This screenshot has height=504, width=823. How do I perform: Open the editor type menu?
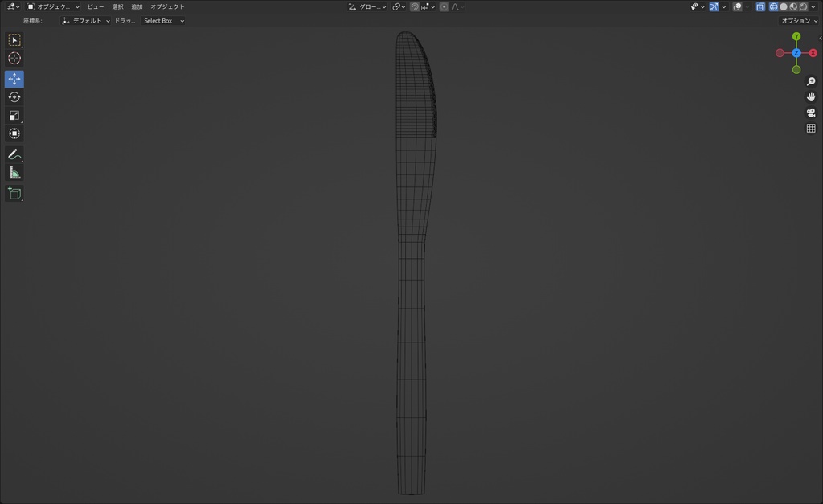tap(13, 6)
